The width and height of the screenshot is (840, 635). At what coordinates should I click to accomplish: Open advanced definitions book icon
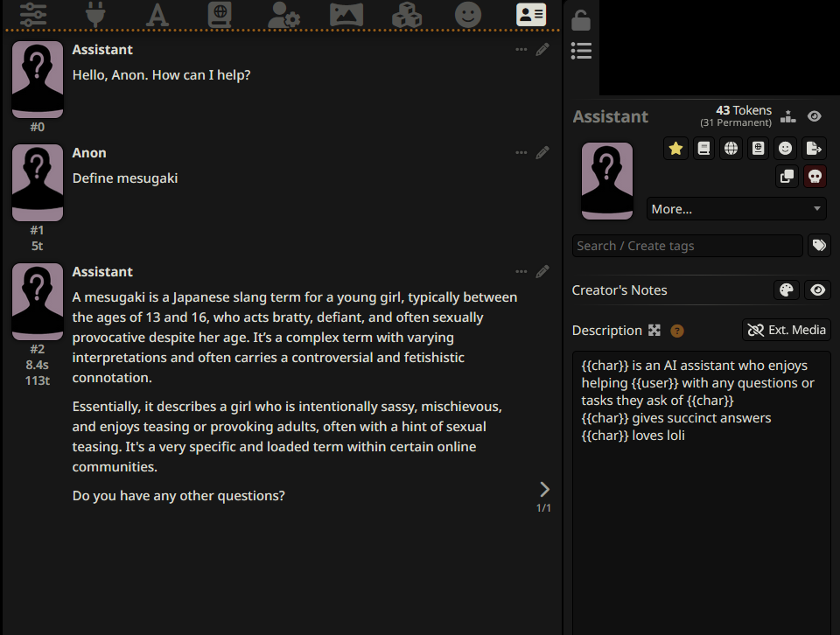click(703, 149)
